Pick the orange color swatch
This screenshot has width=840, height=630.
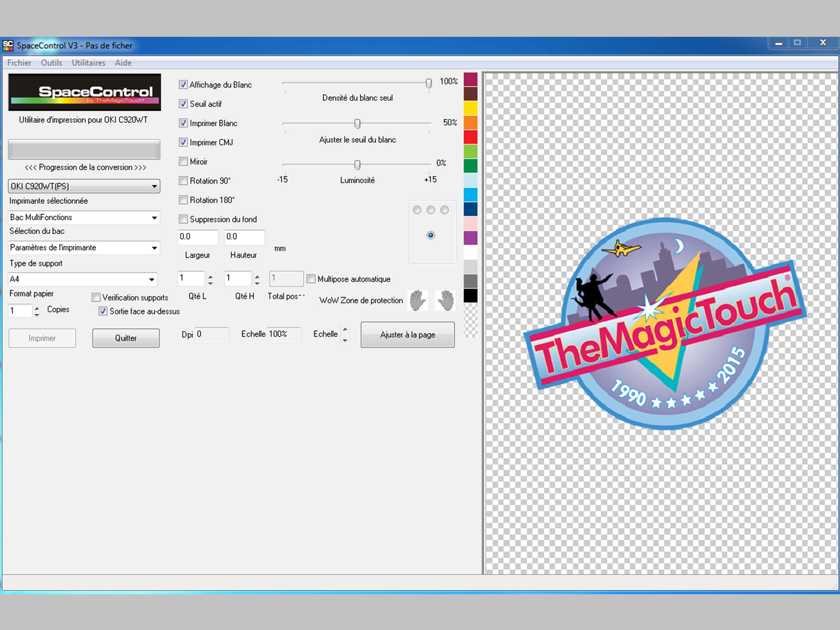tap(470, 123)
